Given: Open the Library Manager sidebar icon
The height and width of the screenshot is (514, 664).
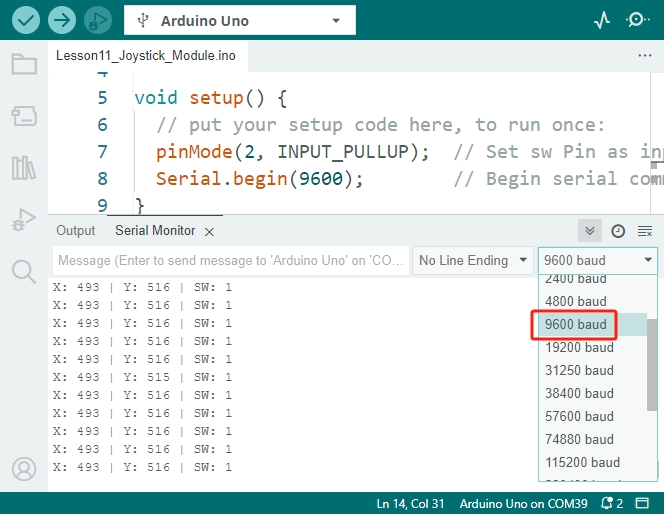Looking at the screenshot, I should 24,168.
